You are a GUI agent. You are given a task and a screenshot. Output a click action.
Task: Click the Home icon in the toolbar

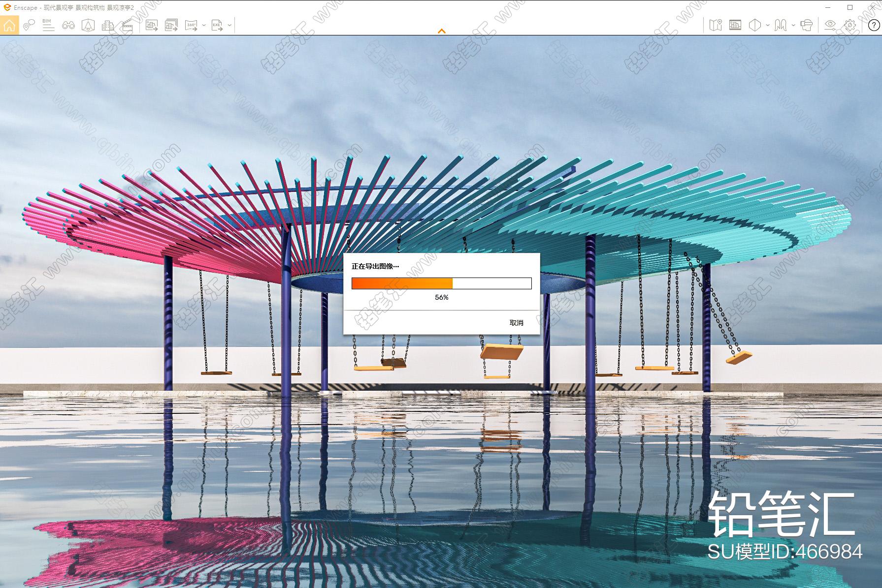9,25
